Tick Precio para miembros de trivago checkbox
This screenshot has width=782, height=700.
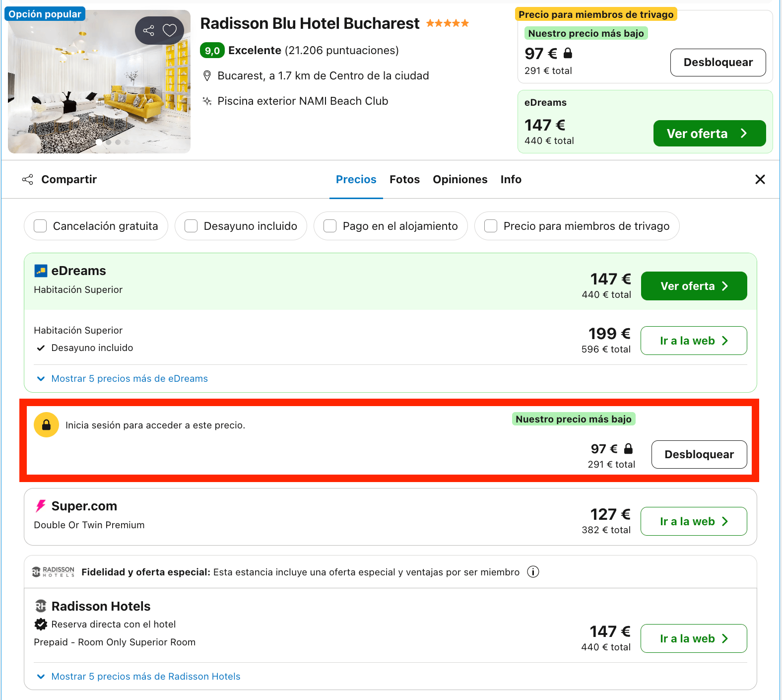click(491, 226)
